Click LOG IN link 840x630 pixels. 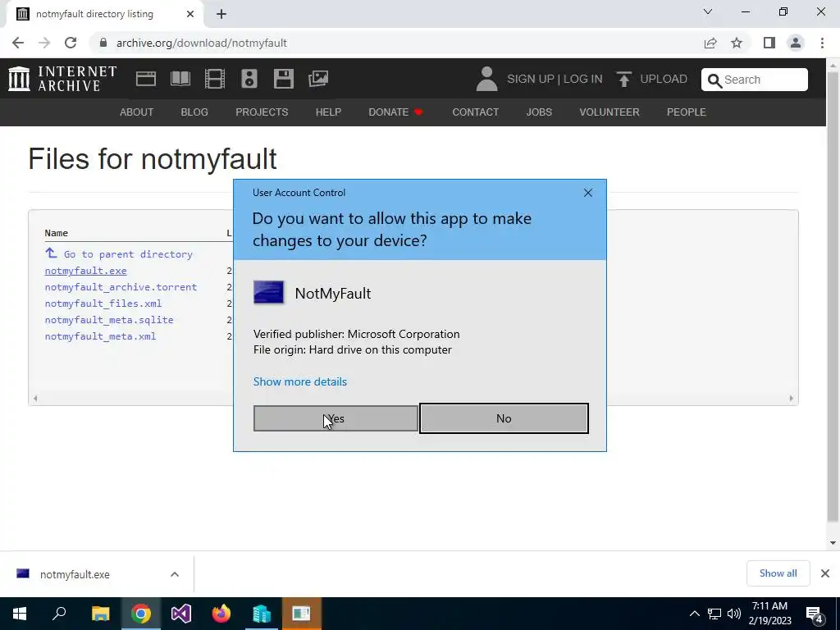(x=583, y=79)
